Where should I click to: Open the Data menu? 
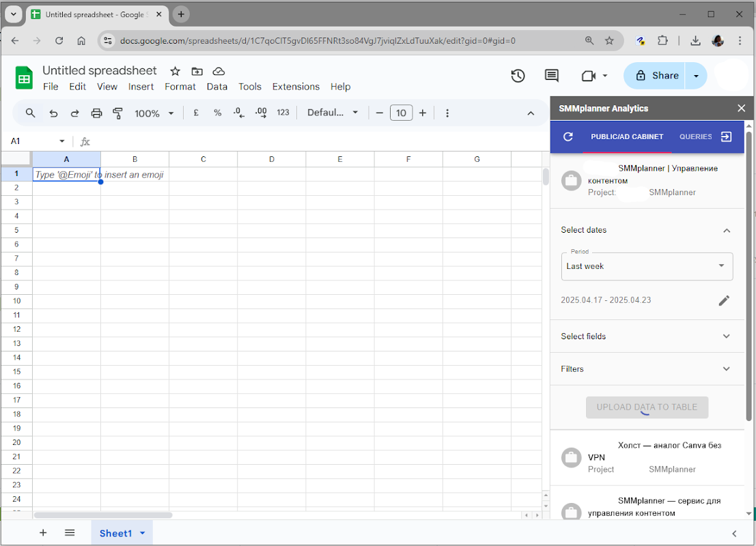(217, 87)
